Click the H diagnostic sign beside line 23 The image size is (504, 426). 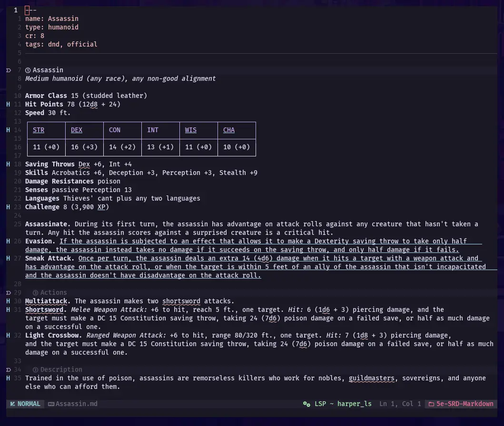pos(9,207)
